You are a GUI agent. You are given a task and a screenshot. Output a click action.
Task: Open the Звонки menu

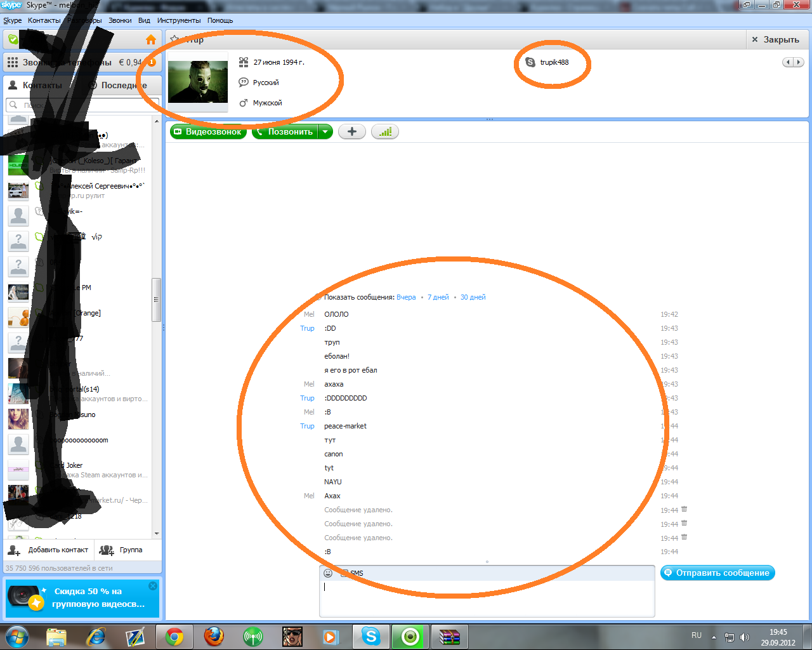click(x=120, y=20)
